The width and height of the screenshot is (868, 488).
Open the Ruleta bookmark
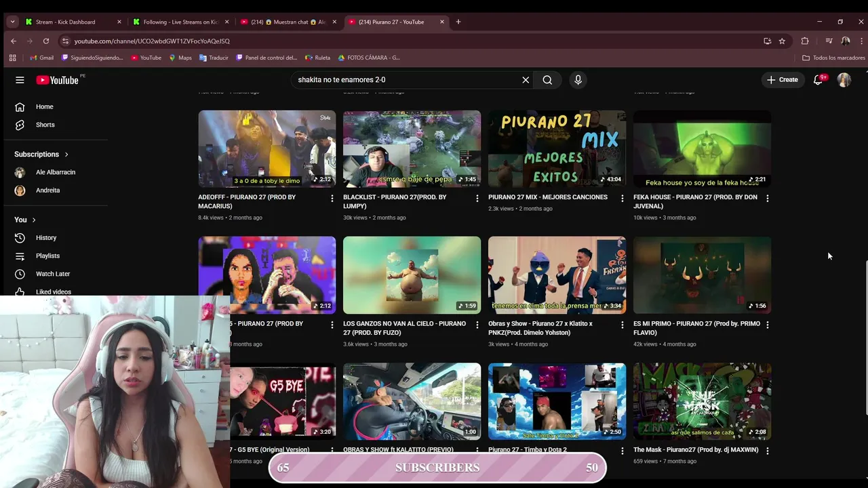tap(317, 58)
